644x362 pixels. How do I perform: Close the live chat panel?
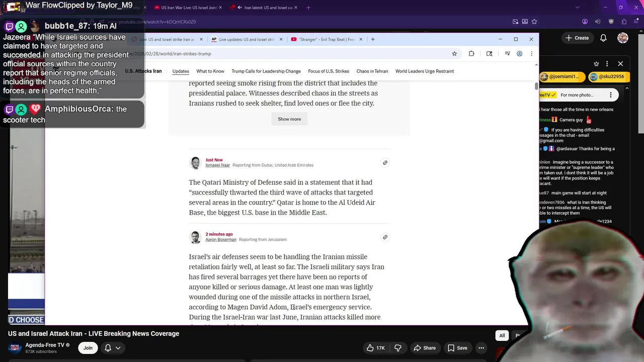620,64
